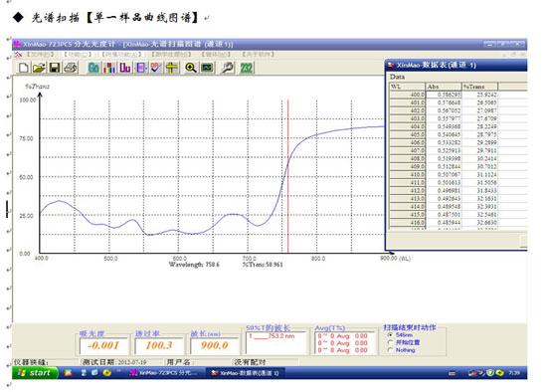Click the Windows start button

[x=35, y=373]
